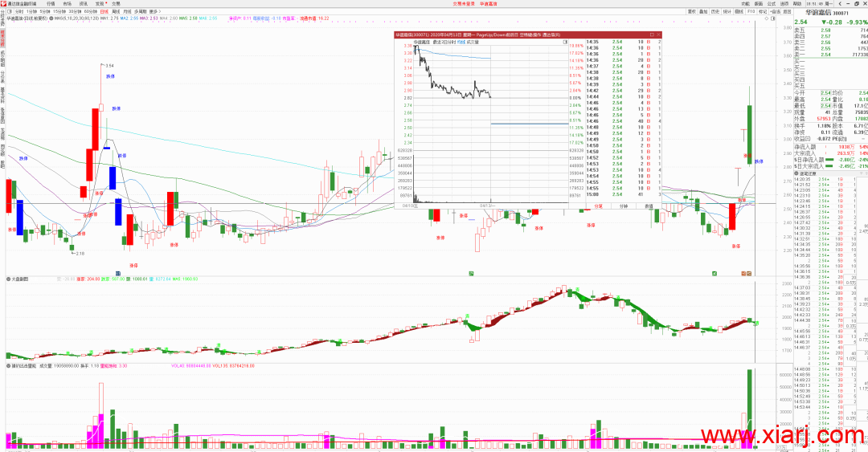
Task: Click the 今开 opening price value
Action: click(825, 93)
